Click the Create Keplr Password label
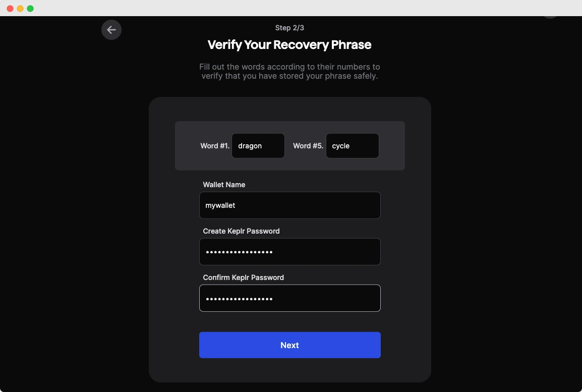582x392 pixels. click(x=241, y=231)
